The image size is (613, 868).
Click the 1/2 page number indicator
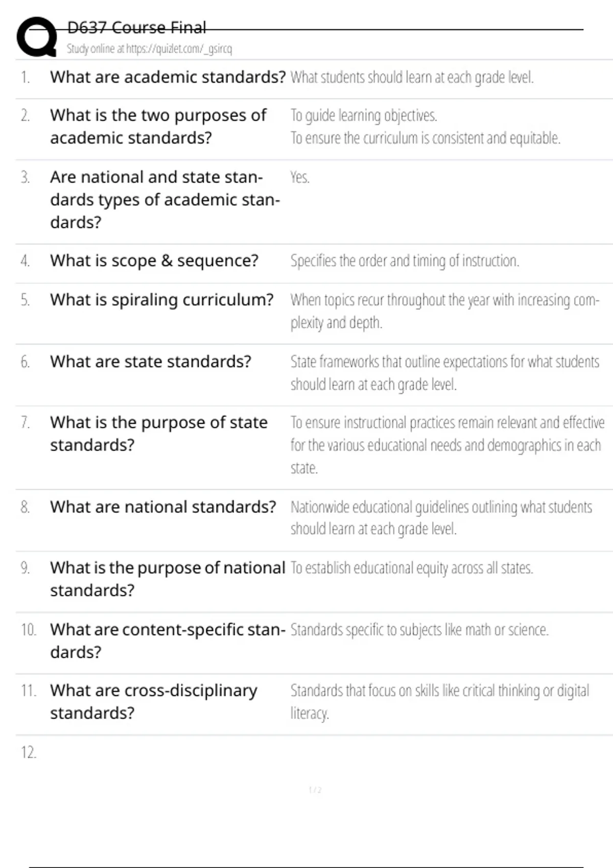315,790
